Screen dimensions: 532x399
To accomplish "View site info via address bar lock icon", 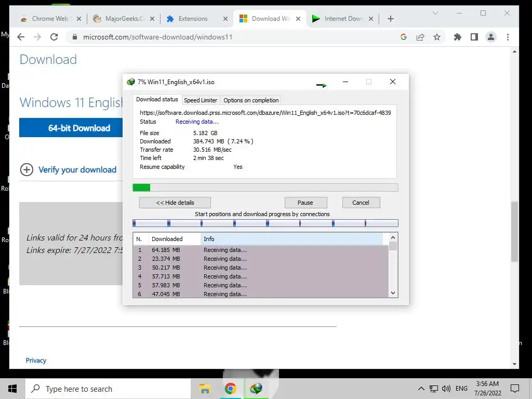I will point(75,37).
